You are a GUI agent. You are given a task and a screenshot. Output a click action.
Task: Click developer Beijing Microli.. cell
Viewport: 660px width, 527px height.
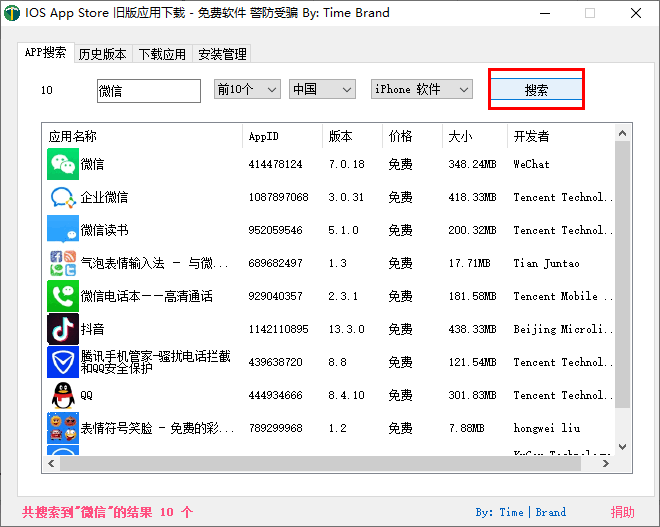coord(563,329)
